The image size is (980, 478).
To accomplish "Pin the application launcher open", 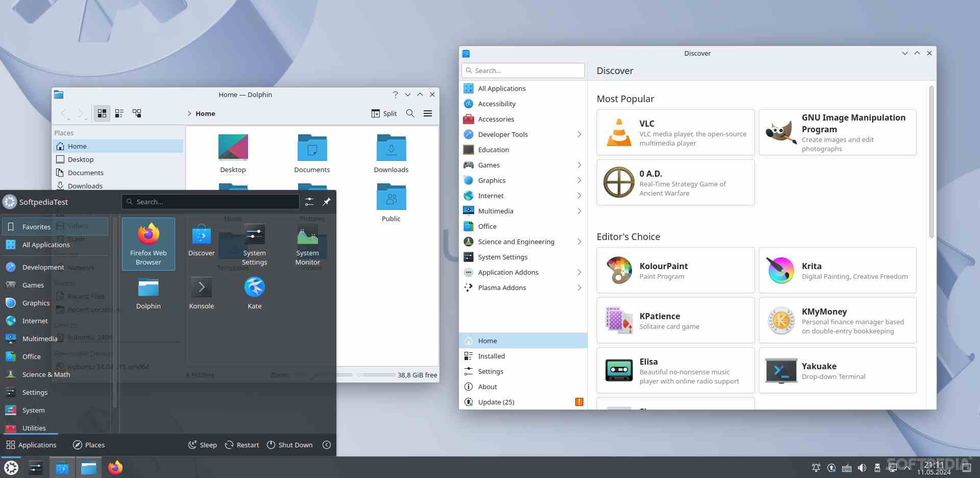I will [327, 202].
